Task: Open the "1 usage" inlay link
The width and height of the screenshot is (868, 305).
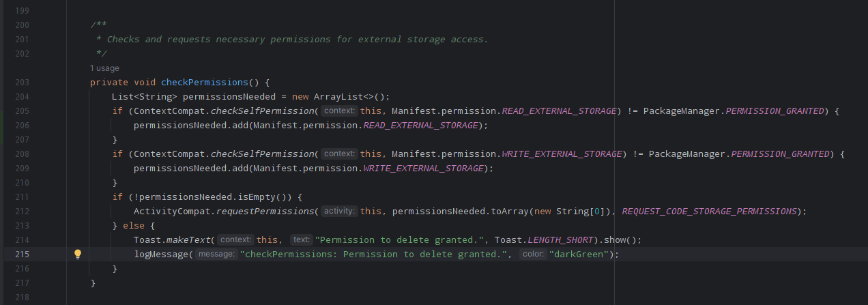Action: [104, 68]
